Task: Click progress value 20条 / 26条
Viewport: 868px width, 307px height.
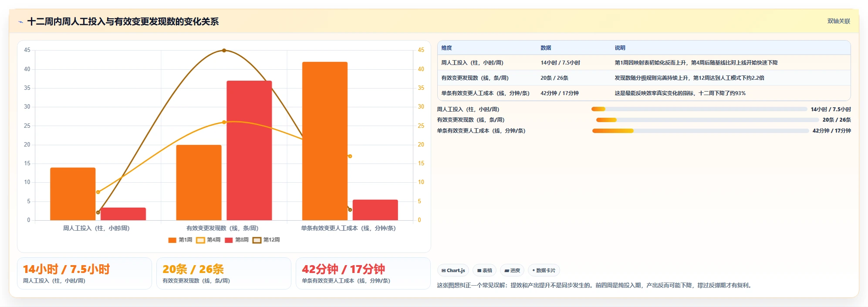Action: pos(837,120)
